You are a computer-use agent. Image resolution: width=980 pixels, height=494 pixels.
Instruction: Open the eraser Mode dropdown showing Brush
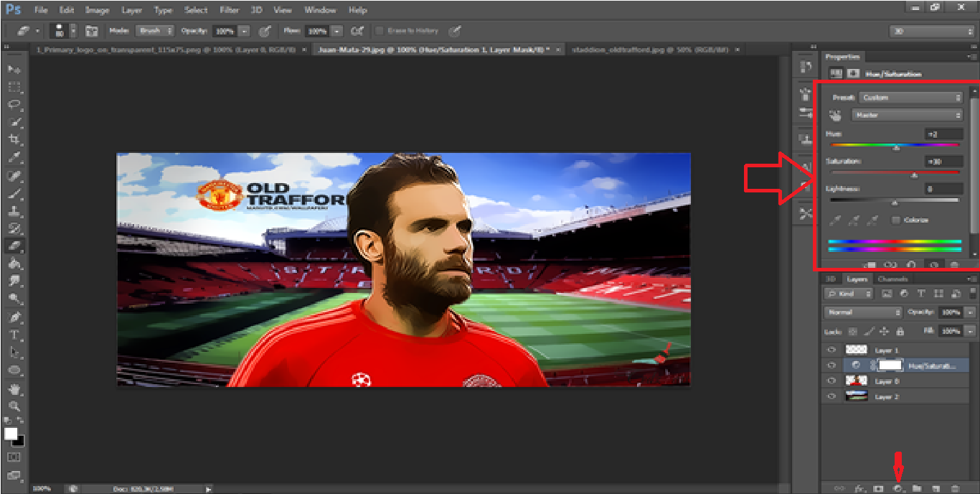click(x=156, y=31)
